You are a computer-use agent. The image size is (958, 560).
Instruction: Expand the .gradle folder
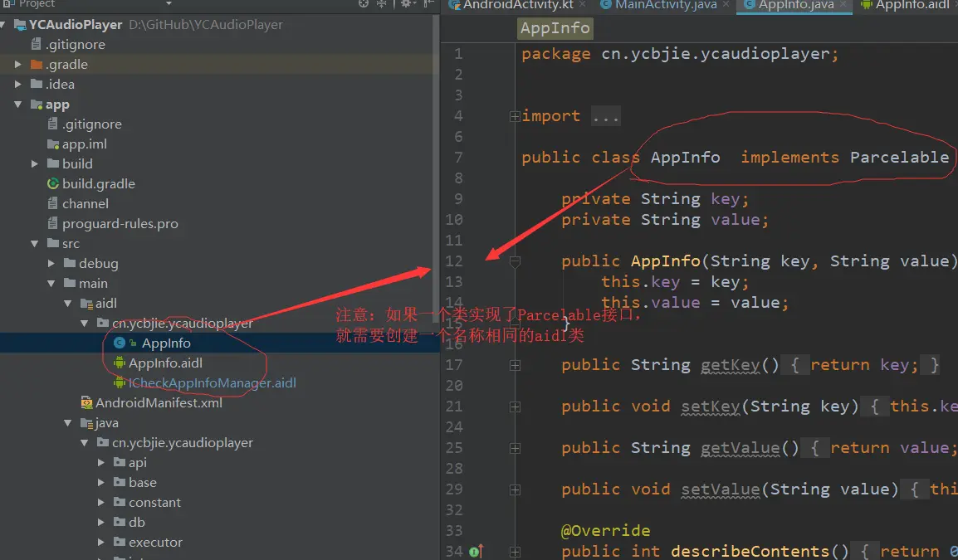pos(17,64)
